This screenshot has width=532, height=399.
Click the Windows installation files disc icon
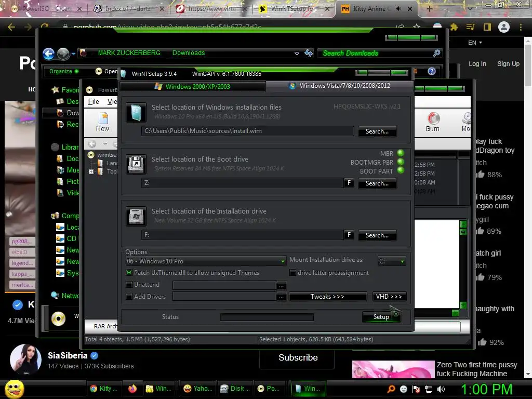click(136, 112)
